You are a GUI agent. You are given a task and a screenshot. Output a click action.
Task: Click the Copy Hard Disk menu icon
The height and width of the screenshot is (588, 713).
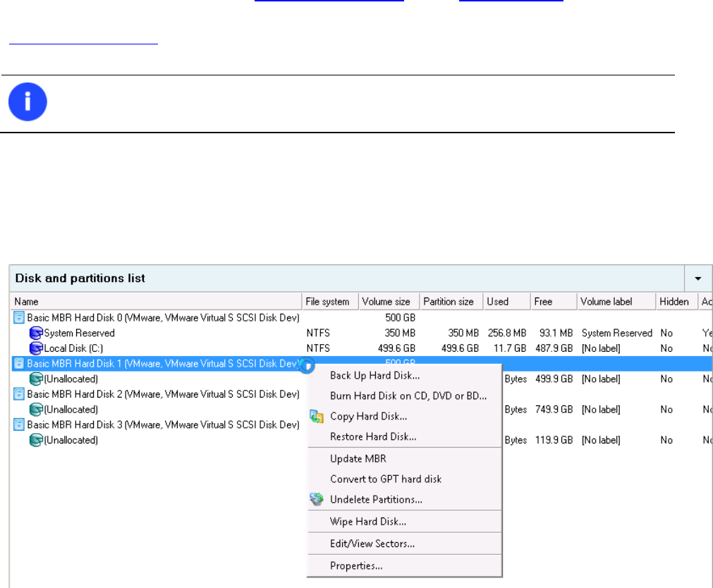317,416
